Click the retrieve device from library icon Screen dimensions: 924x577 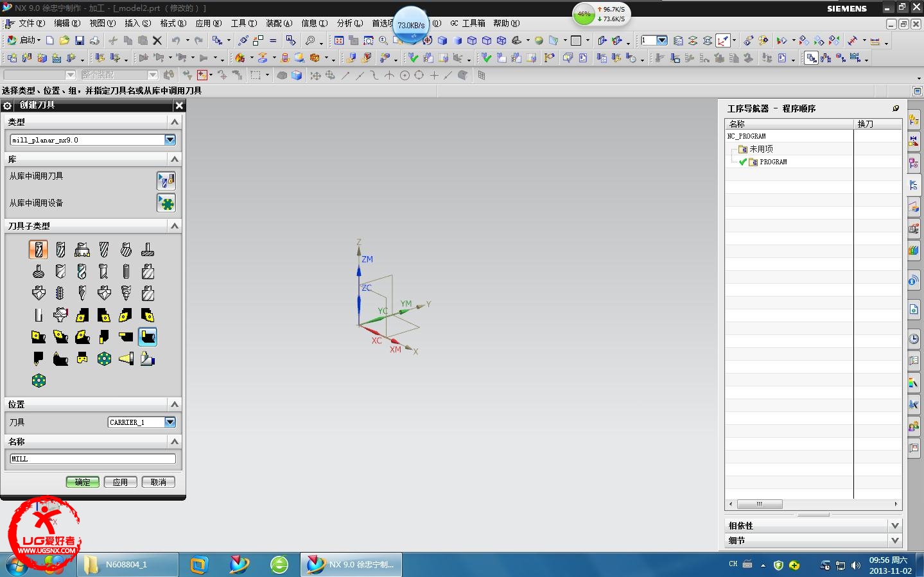[x=166, y=203]
